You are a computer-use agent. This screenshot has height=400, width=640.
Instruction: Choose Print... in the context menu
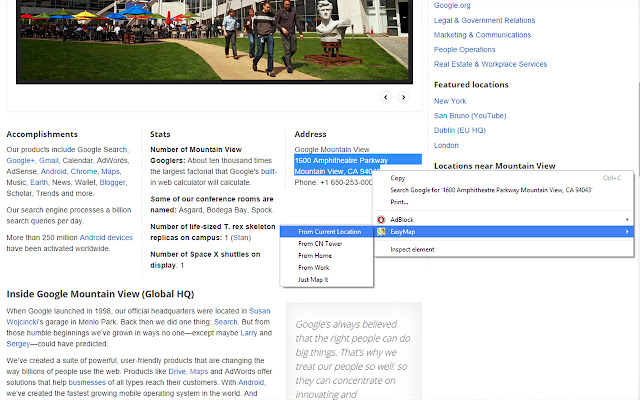tap(504, 202)
